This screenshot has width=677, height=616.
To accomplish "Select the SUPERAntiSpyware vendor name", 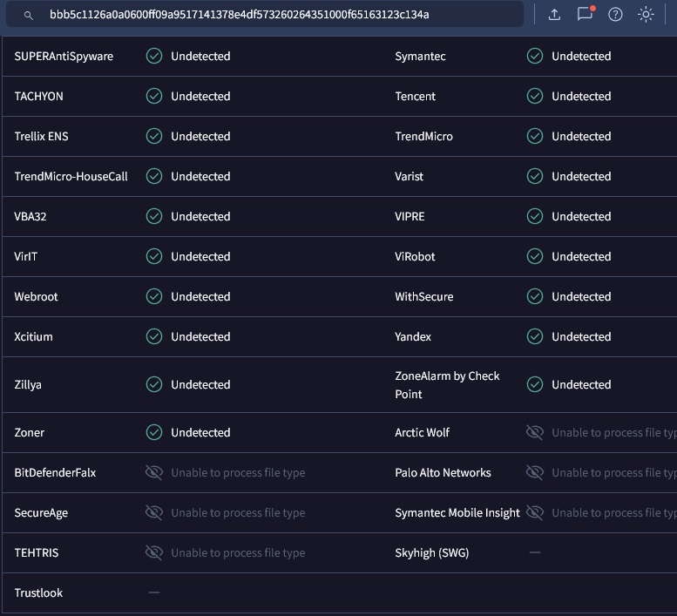I will tap(64, 57).
